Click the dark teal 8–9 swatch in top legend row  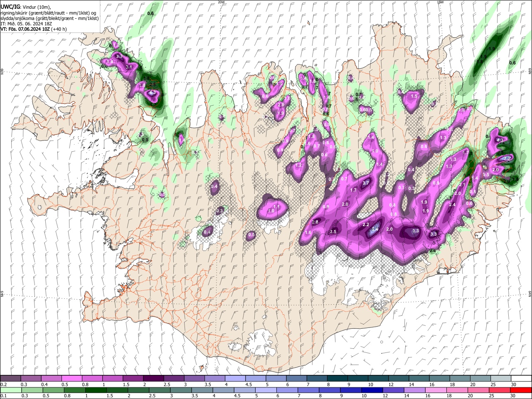(x=337, y=379)
